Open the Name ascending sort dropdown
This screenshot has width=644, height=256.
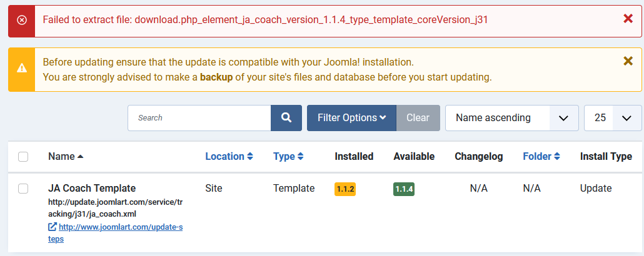pyautogui.click(x=511, y=117)
